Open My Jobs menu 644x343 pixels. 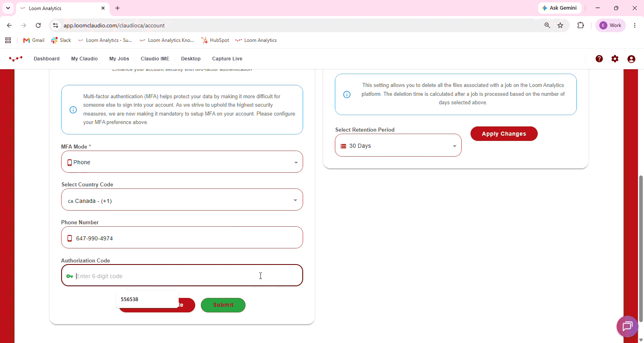(x=119, y=59)
